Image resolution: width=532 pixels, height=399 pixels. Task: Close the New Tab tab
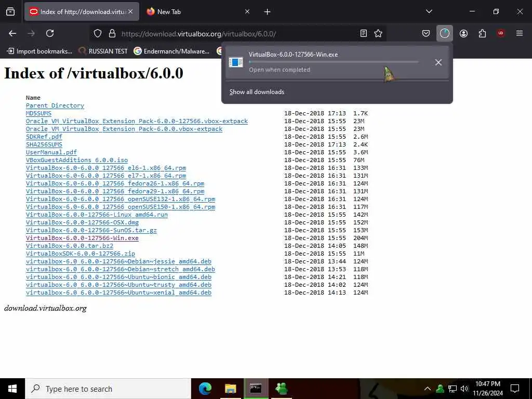[x=247, y=11]
